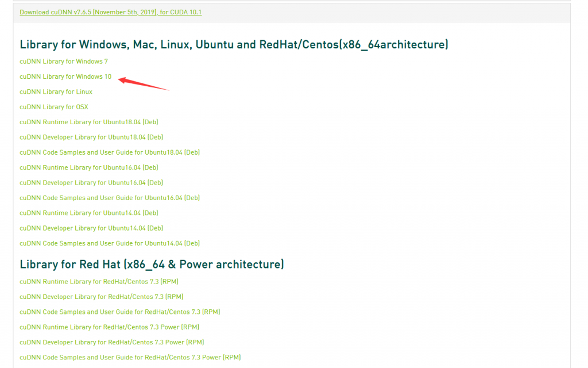The image size is (588, 368).
Task: Download cuDNN Runtime Library for Ubuntu14.04 (Deb)
Action: point(89,213)
